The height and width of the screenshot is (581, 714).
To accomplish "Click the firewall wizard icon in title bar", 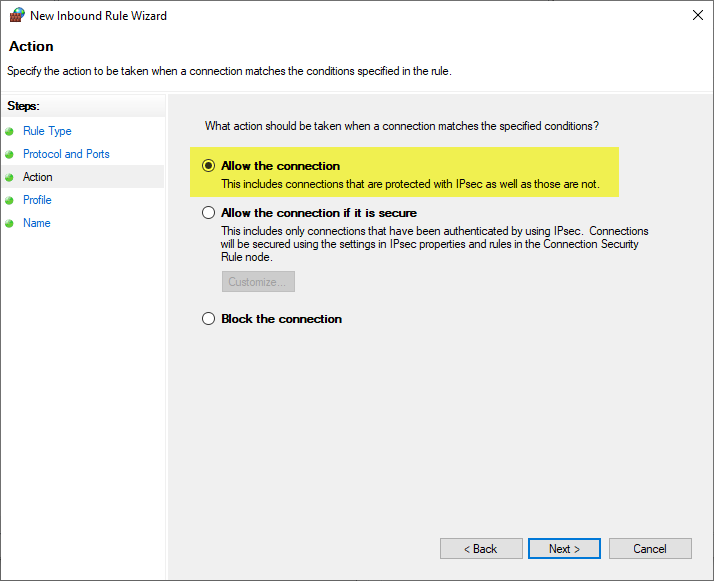I will pyautogui.click(x=17, y=16).
